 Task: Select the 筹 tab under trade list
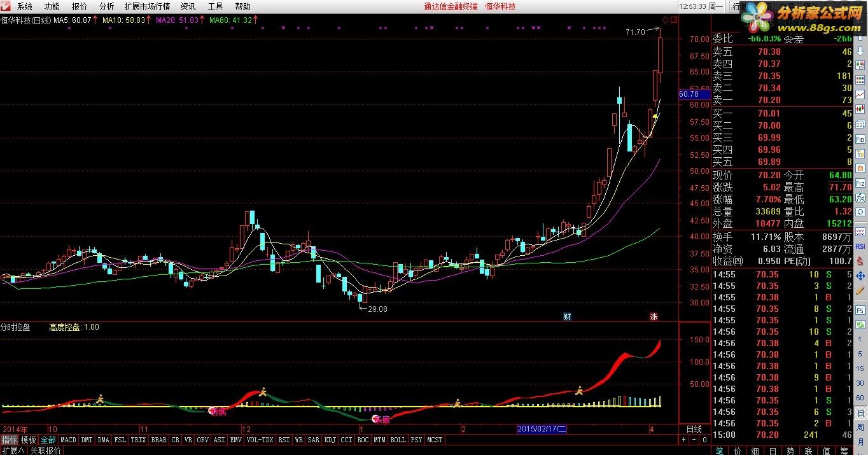point(844,451)
